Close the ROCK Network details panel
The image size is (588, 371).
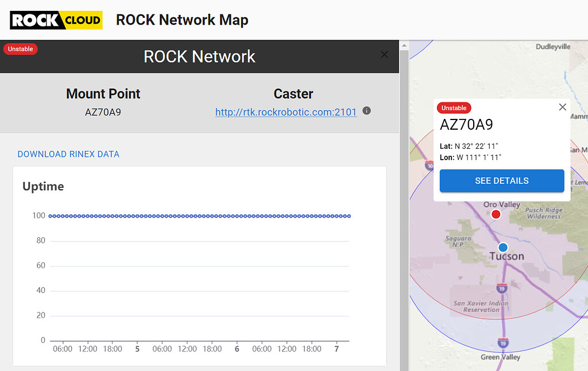[x=384, y=55]
